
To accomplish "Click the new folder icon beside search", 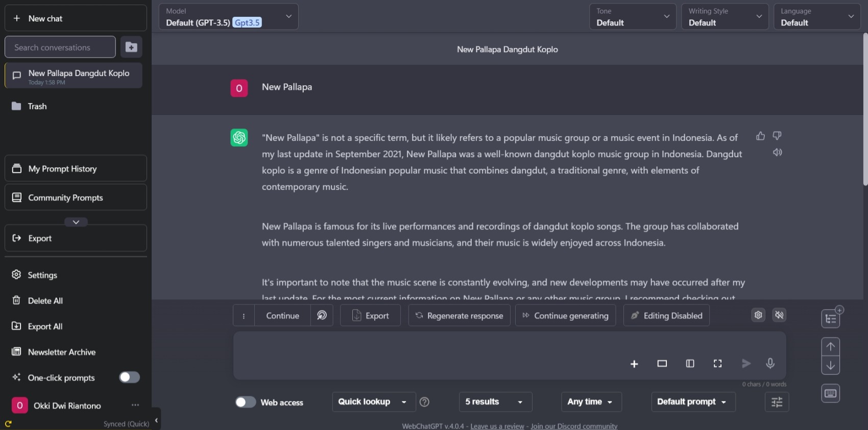I will click(131, 47).
